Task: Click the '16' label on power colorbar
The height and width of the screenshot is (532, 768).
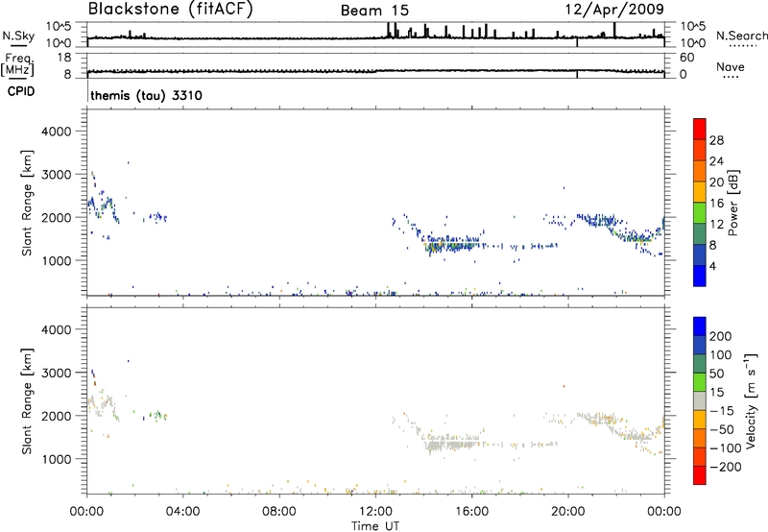Action: tap(716, 204)
